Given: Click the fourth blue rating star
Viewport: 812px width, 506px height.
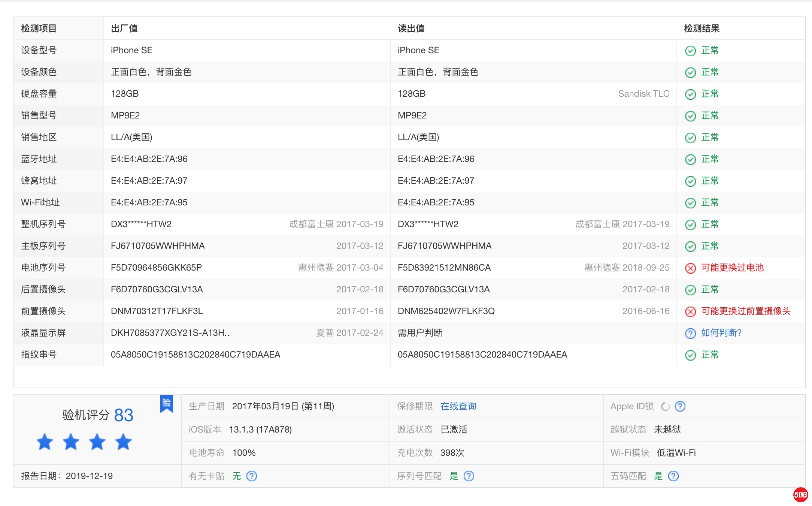Looking at the screenshot, I should click(124, 442).
